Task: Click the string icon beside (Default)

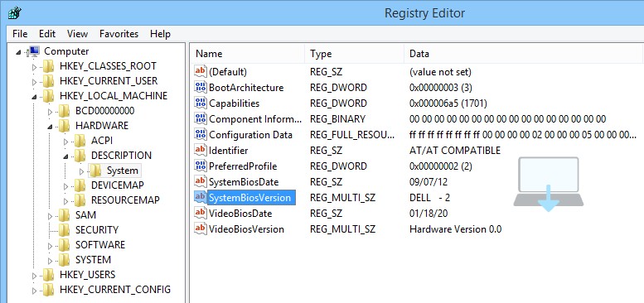Action: (201, 71)
